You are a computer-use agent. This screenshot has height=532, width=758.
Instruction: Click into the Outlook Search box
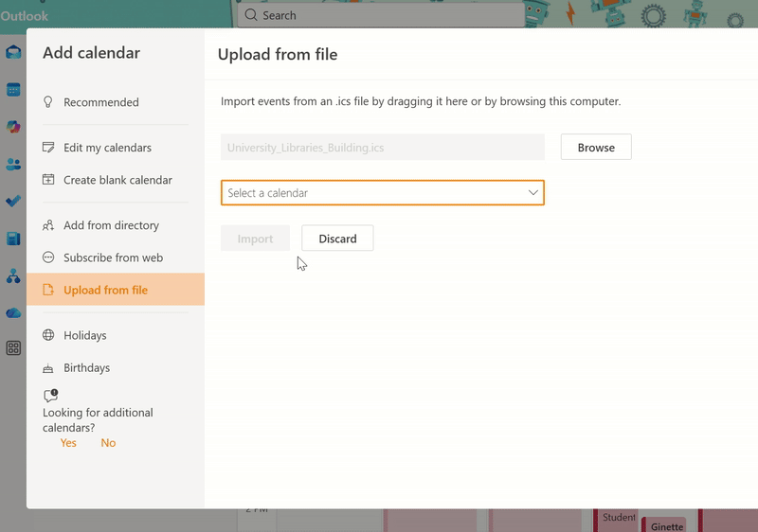[x=381, y=15]
